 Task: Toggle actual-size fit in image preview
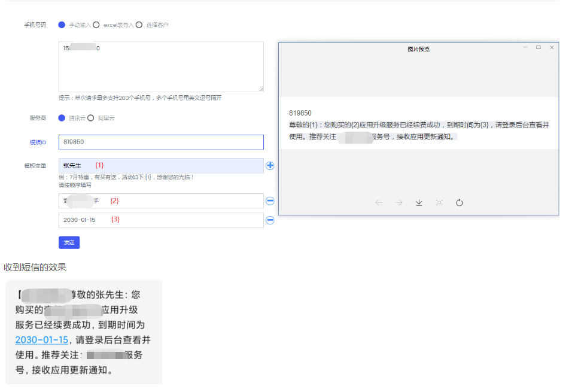439,202
